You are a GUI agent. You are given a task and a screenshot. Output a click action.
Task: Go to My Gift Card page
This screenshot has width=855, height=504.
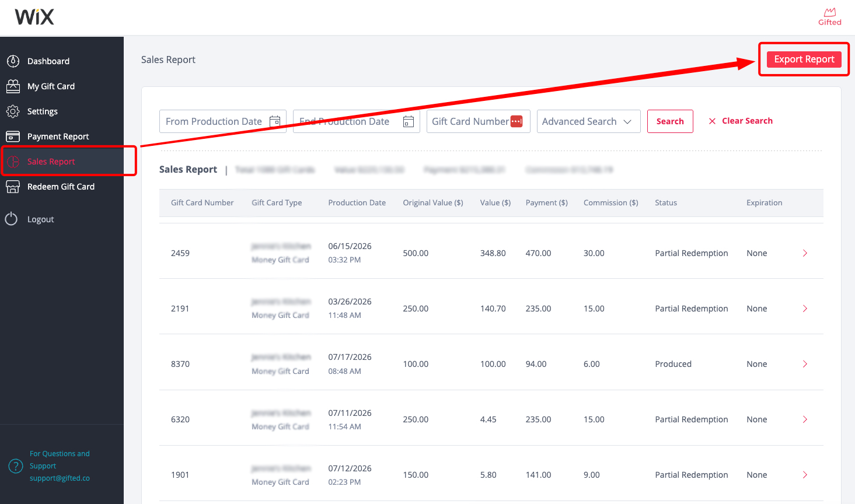tap(51, 86)
